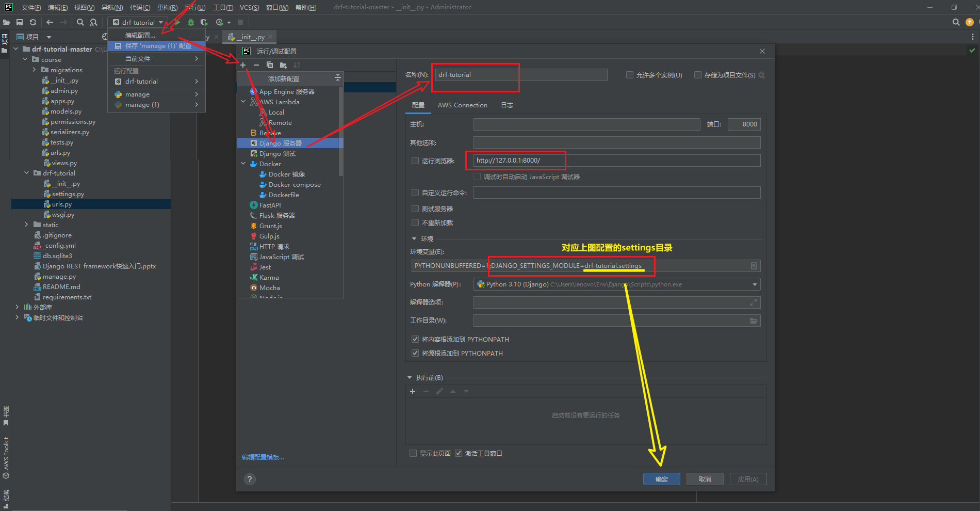
Task: Select Django 服务器 in the configuration list
Action: pyautogui.click(x=290, y=143)
